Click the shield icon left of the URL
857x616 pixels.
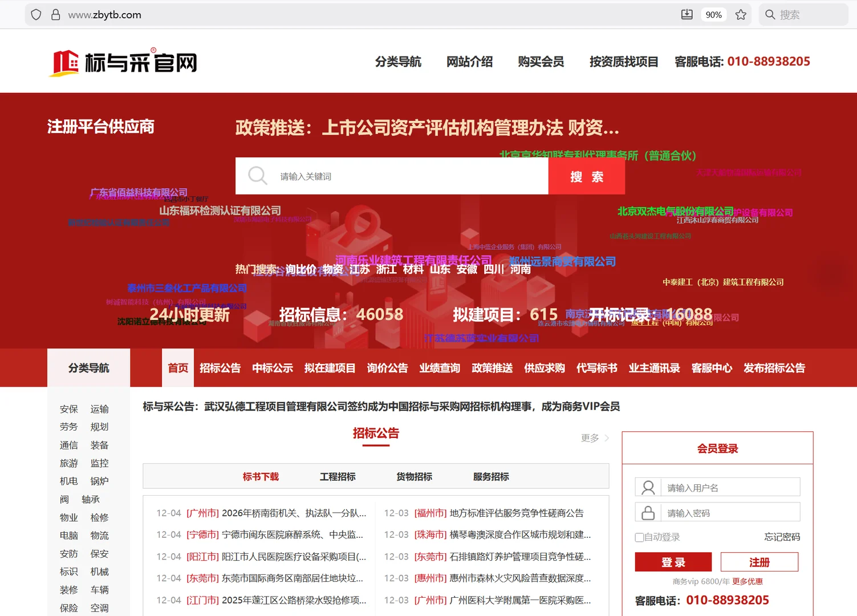36,14
